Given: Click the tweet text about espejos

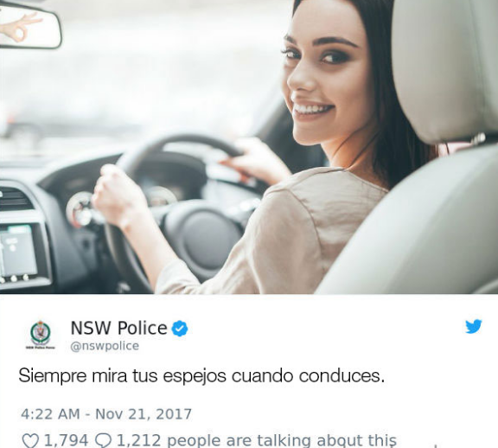Looking at the screenshot, I should tap(201, 375).
